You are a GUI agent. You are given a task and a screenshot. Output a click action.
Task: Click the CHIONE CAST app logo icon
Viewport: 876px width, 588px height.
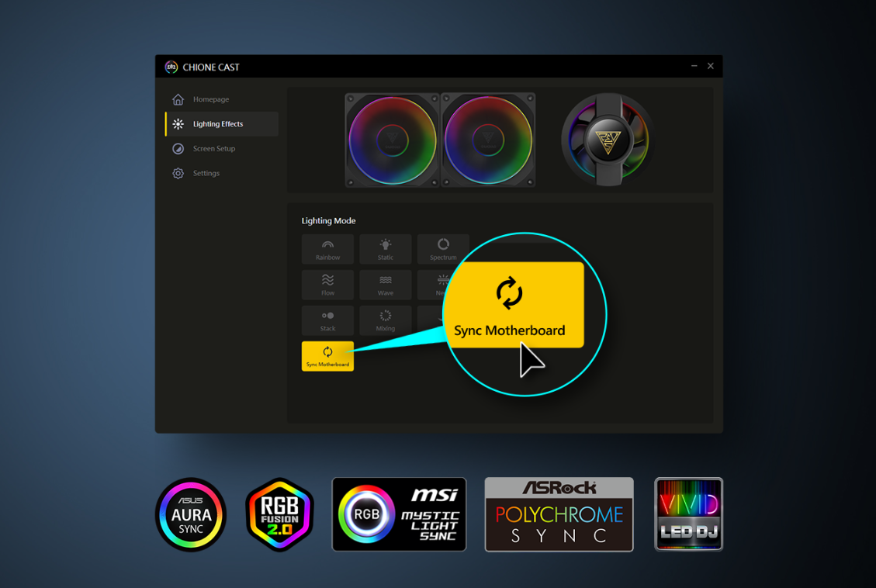171,67
